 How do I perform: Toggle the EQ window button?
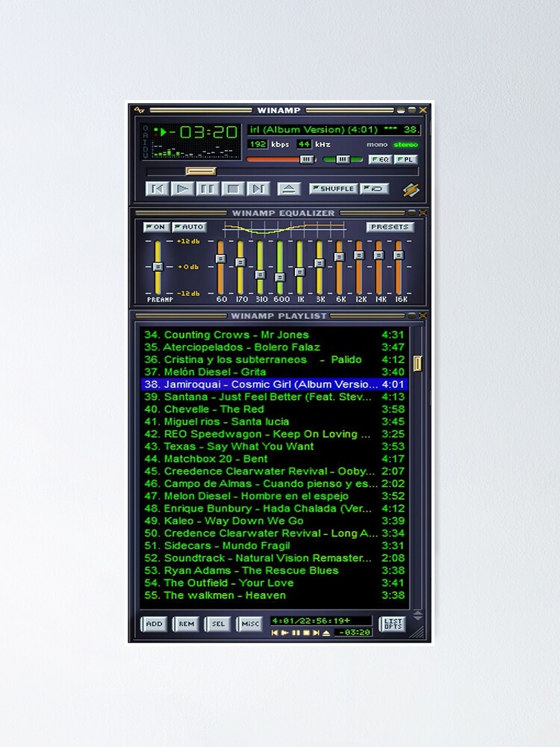click(379, 160)
